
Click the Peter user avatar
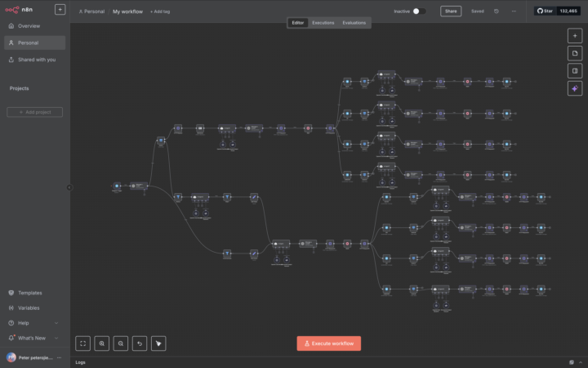(x=11, y=357)
